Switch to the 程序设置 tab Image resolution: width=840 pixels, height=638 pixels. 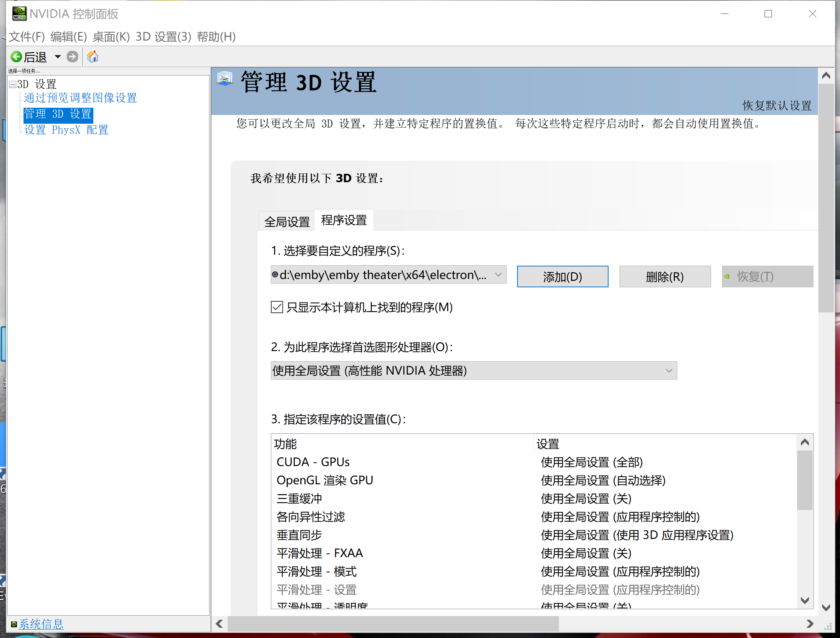pos(344,220)
